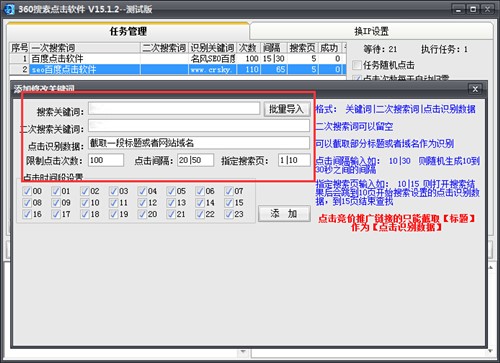Click the 限制点击次数 field showing 100
Screen dimensions: 500x363
pos(106,160)
